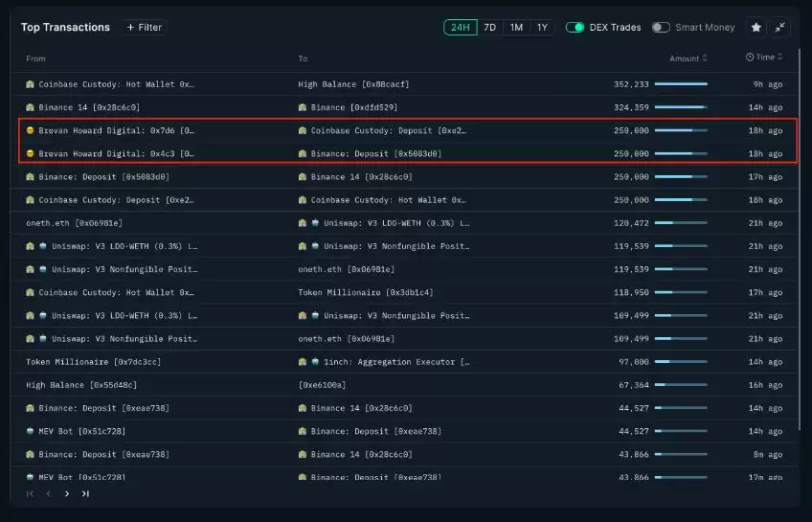Viewport: 812px width, 522px height.
Task: Go to the previous page arrow
Action: 48,494
